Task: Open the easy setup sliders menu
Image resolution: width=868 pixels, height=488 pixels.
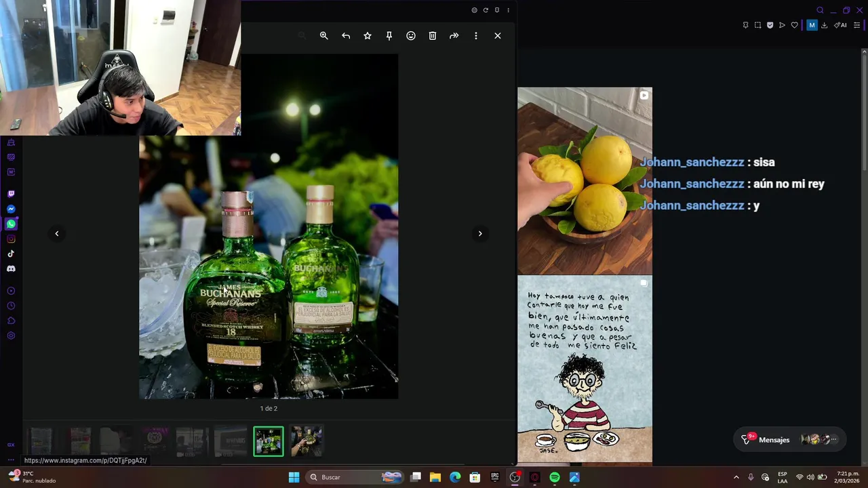Action: click(x=856, y=25)
